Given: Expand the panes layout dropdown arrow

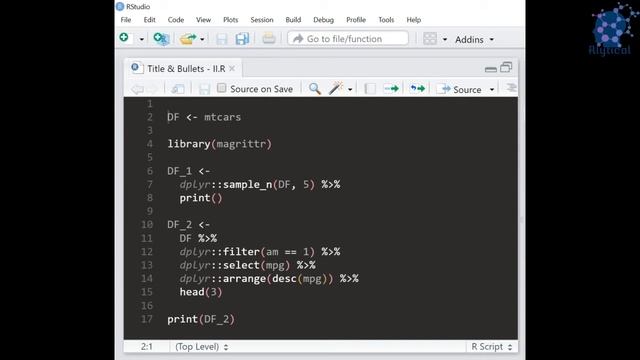Looking at the screenshot, I should point(445,40).
